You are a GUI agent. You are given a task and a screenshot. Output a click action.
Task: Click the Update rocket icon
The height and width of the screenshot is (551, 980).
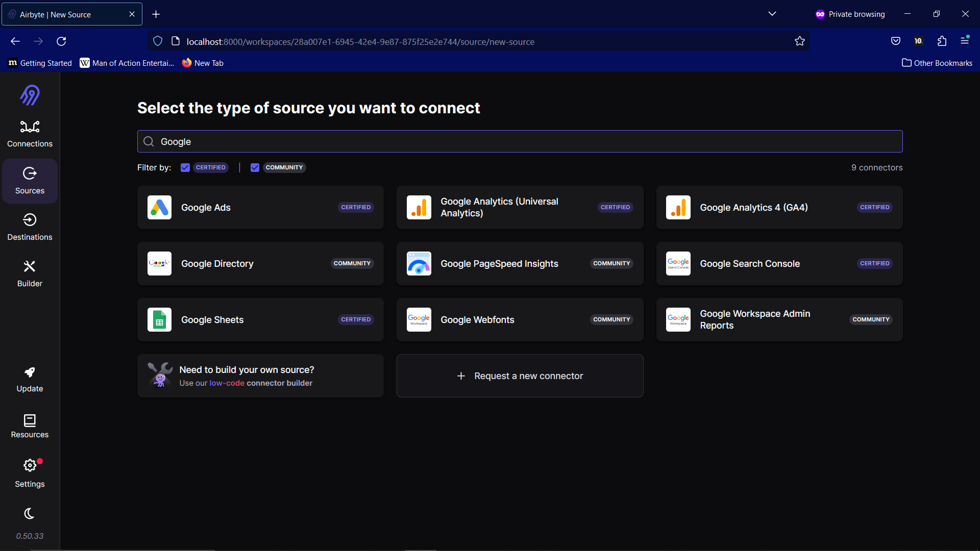30,372
